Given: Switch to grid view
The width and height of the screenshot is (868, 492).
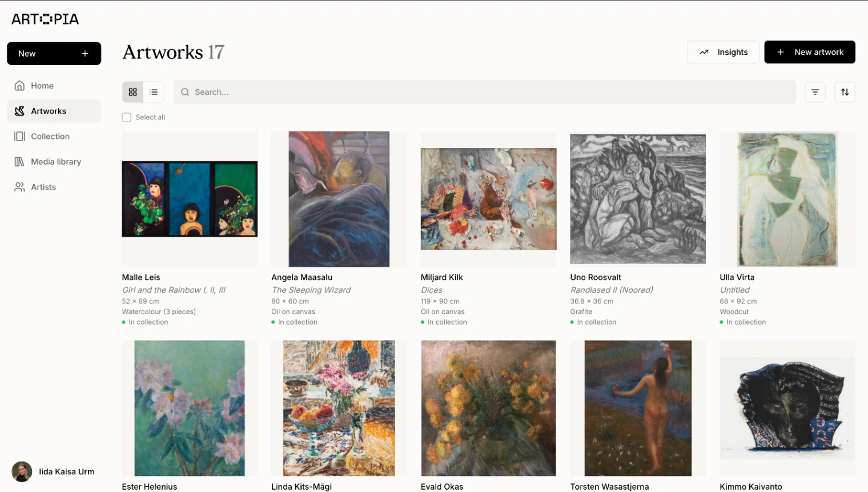Looking at the screenshot, I should 132,92.
